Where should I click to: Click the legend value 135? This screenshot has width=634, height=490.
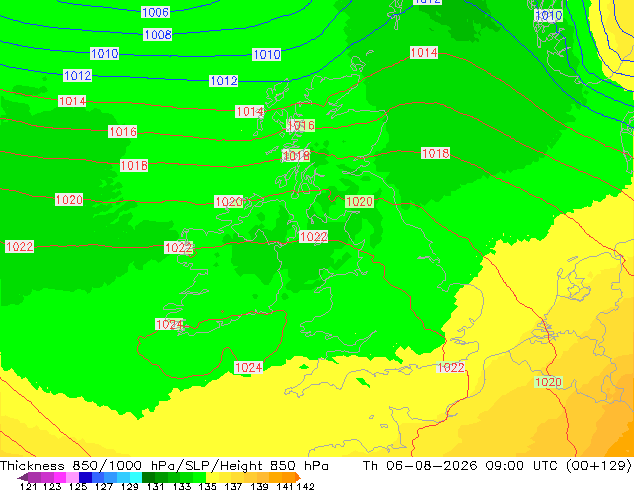click(207, 486)
